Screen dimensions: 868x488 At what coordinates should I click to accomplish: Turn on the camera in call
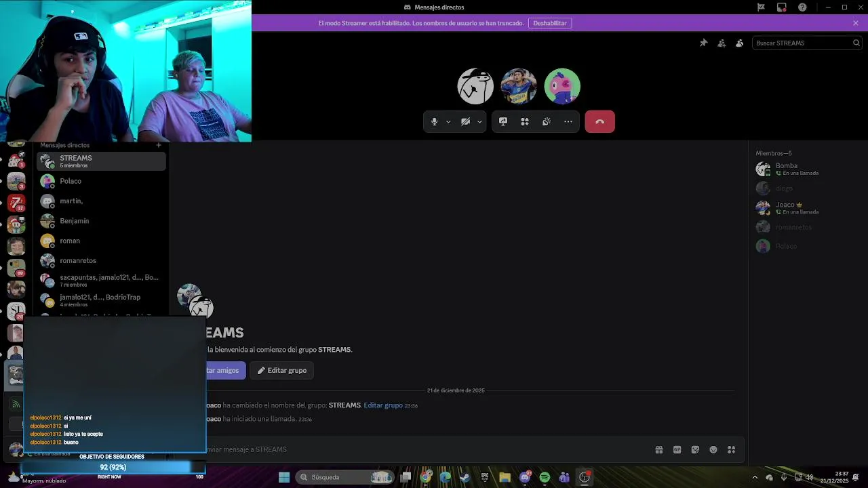(x=465, y=122)
